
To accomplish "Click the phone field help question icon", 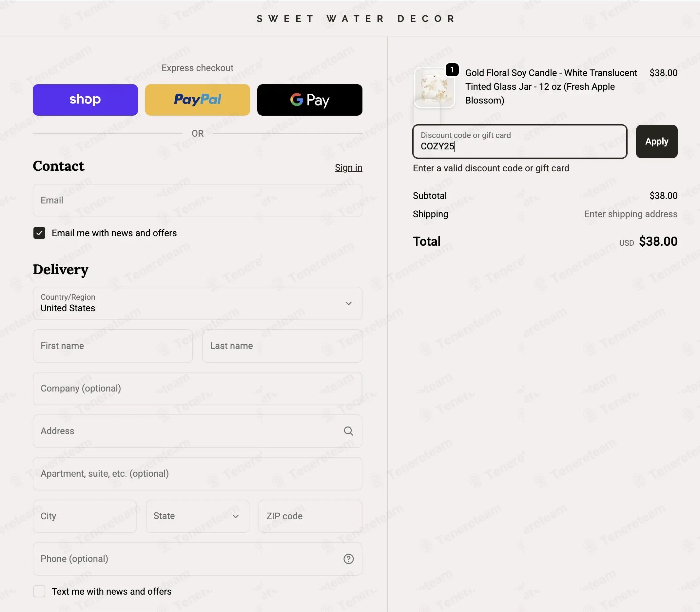I will pos(348,559).
